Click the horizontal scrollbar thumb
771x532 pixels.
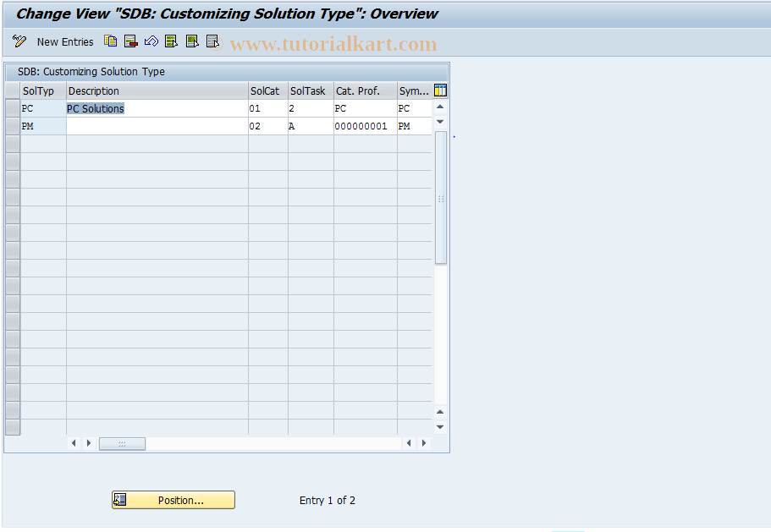(x=122, y=443)
